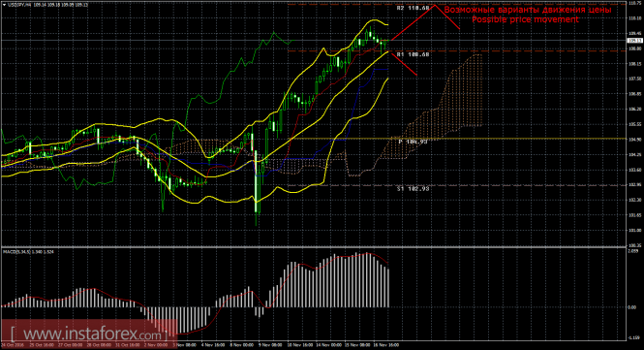Image resolution: width=644 pixels, height=350 pixels.
Task: Click the 4 Nov 16:00 time axis label
Action: pyautogui.click(x=212, y=345)
